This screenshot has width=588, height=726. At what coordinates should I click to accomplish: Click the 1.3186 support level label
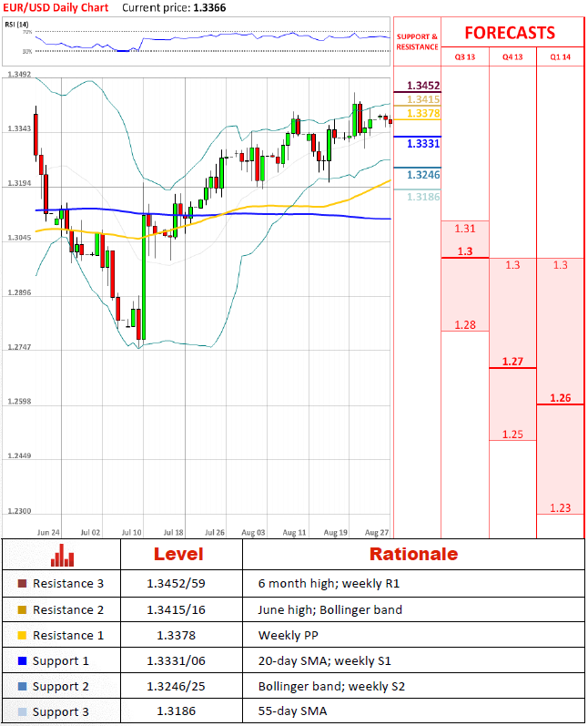tap(423, 197)
